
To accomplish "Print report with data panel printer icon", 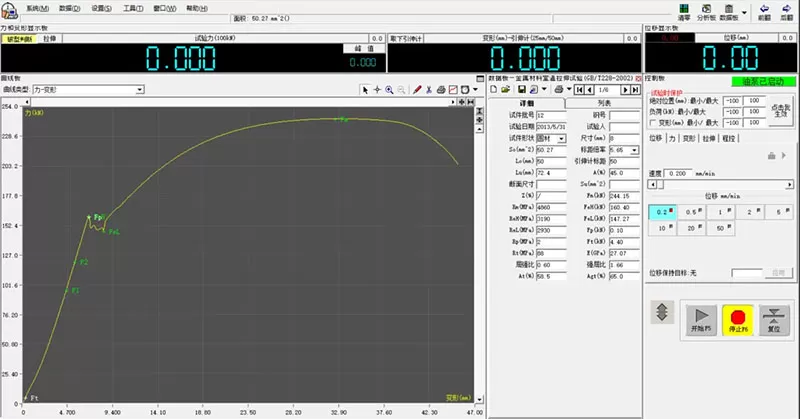I will [x=559, y=89].
